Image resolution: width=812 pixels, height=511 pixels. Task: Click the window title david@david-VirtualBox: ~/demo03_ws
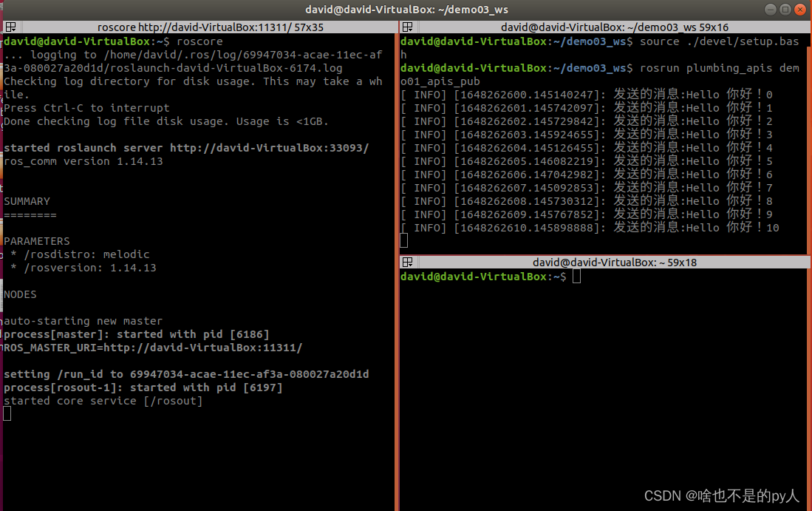[406, 10]
